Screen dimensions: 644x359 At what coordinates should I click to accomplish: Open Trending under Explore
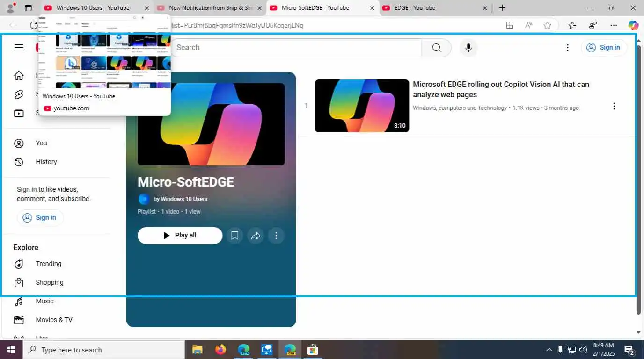pyautogui.click(x=56, y=264)
